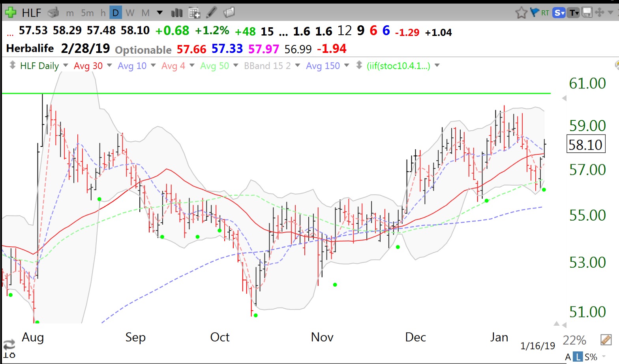Screen dimensions: 619x364
Task: Click the 55.00 price axis label
Action: (587, 215)
